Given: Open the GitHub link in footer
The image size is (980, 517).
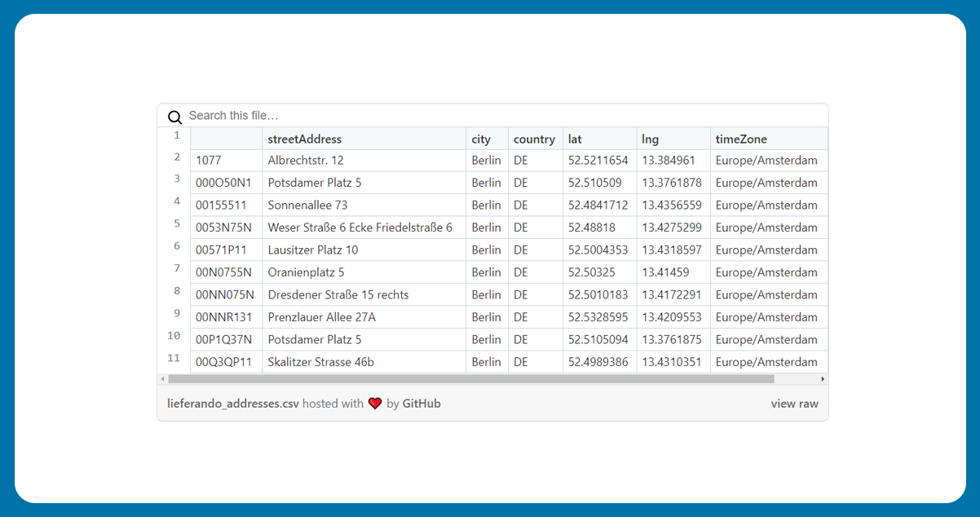Looking at the screenshot, I should click(422, 404).
